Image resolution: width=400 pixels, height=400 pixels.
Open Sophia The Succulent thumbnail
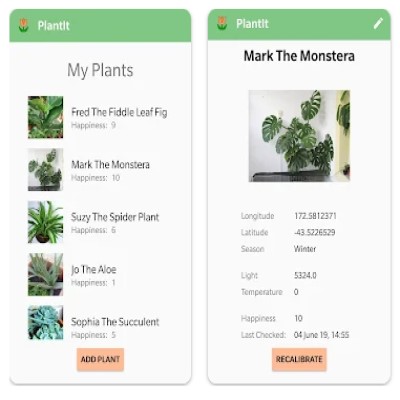click(x=45, y=322)
